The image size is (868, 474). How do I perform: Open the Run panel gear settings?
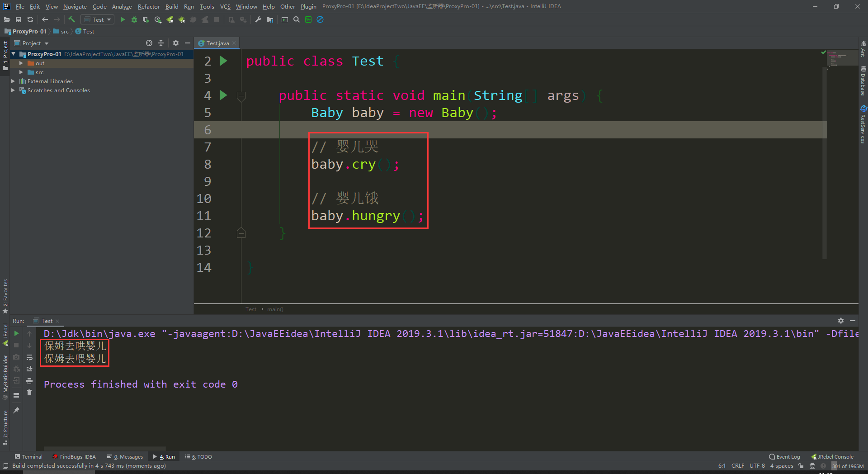pyautogui.click(x=841, y=321)
